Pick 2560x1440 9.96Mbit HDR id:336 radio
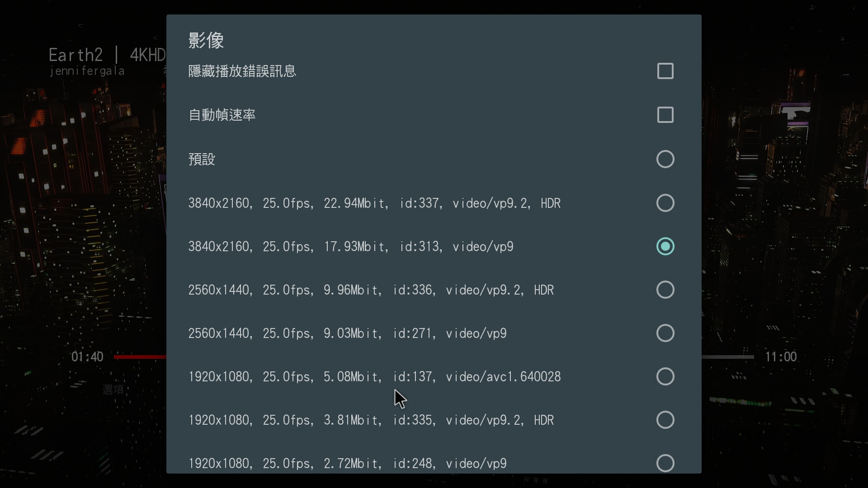The height and width of the screenshot is (488, 868). click(665, 290)
